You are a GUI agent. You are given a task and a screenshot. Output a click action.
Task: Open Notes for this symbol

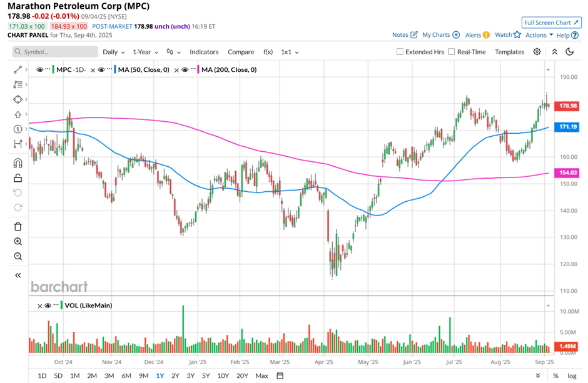click(x=405, y=35)
